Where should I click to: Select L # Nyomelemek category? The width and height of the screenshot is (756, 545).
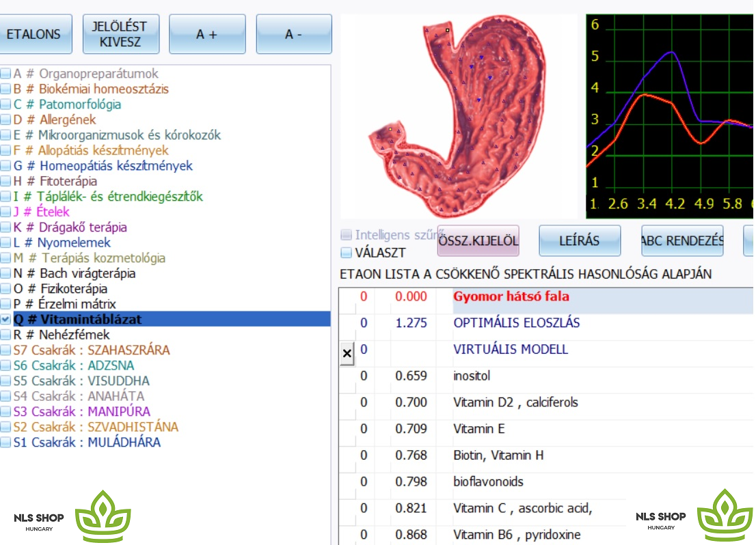tap(62, 243)
